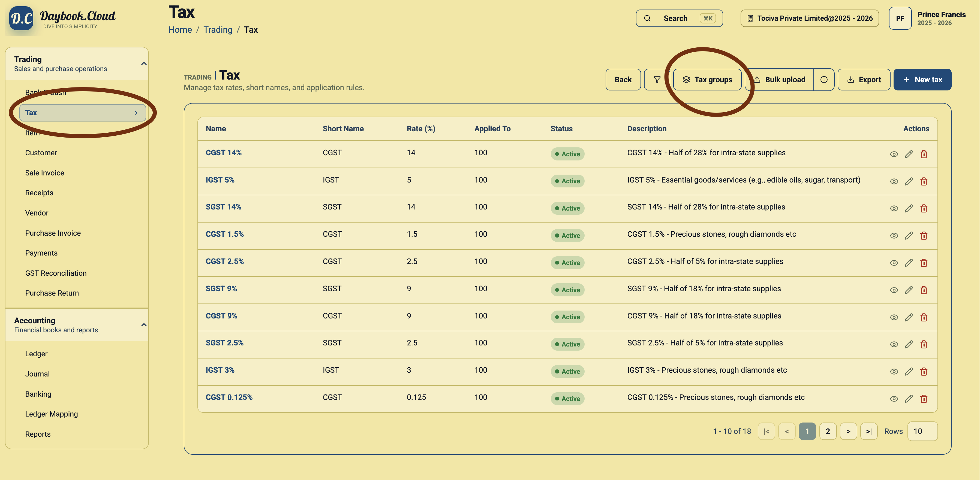This screenshot has height=480, width=980.
Task: Edit the IGST 3% tax entry
Action: coord(909,372)
